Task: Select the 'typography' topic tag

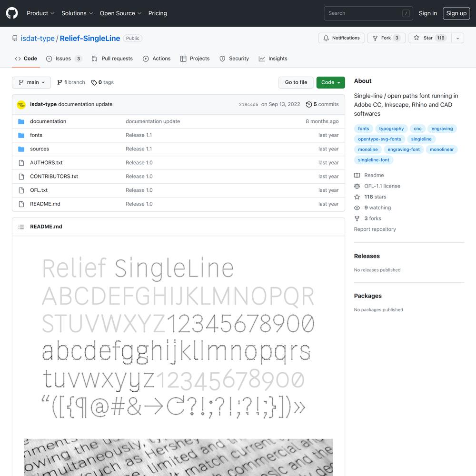Action: click(x=391, y=129)
